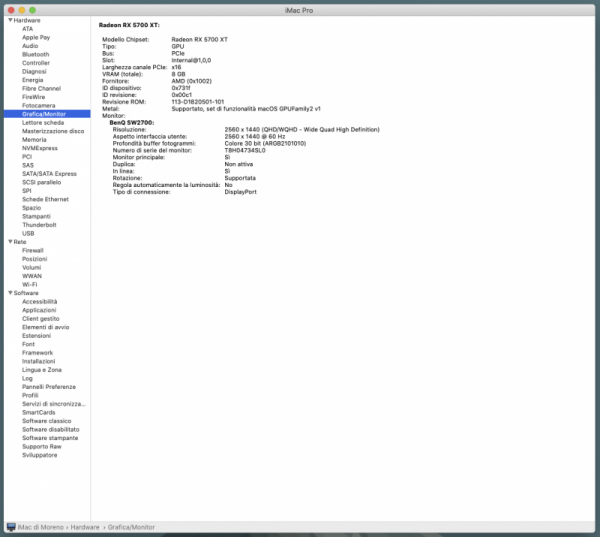Select Client gestito in sidebar

click(x=41, y=318)
